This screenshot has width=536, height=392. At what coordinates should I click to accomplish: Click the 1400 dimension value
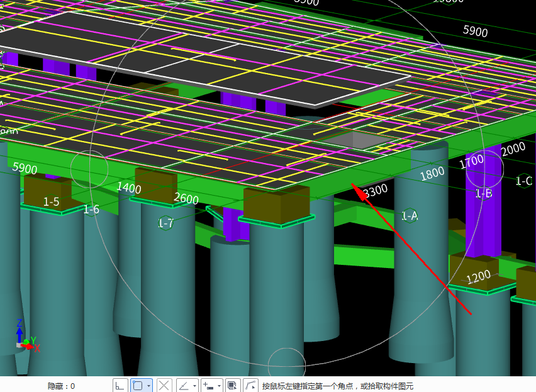coord(129,188)
